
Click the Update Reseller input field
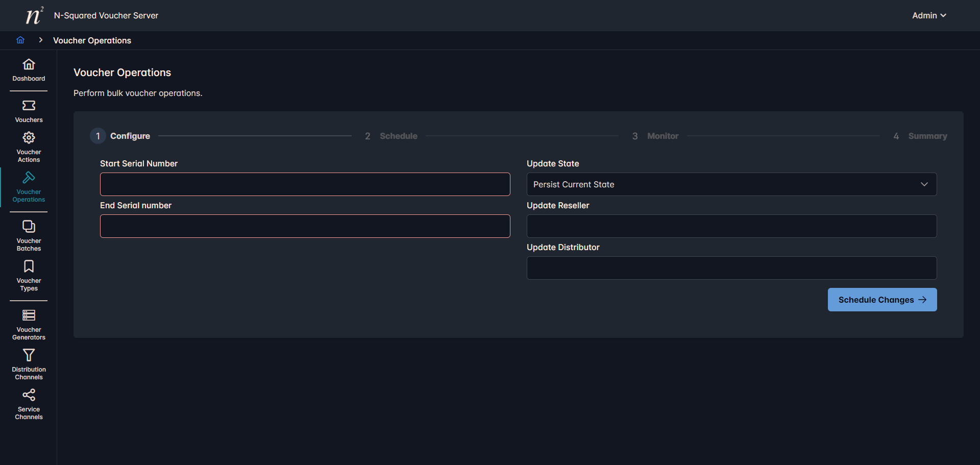pos(731,226)
